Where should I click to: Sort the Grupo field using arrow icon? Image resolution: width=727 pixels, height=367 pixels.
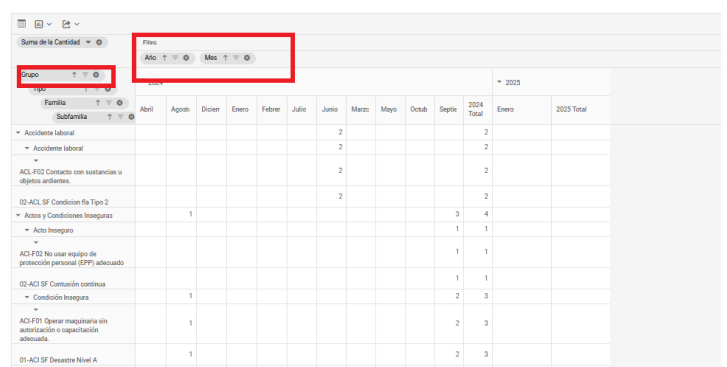coord(74,75)
